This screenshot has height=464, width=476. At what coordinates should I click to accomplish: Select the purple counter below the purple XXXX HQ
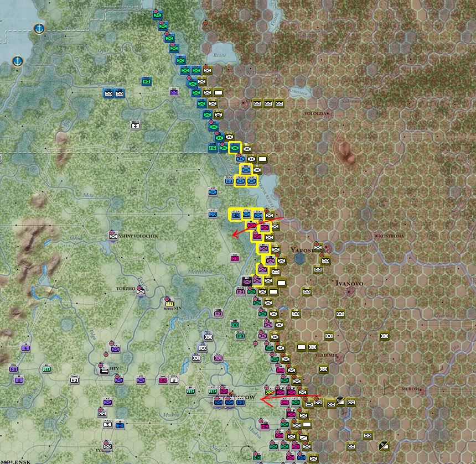tap(19, 380)
